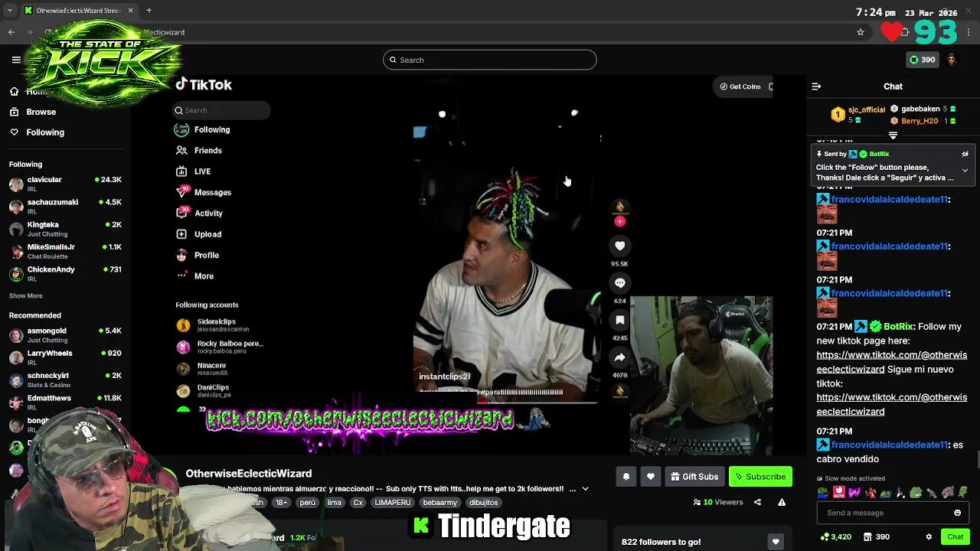Image resolution: width=980 pixels, height=551 pixels.
Task: View the 3,420 channel points balance
Action: tap(835, 537)
